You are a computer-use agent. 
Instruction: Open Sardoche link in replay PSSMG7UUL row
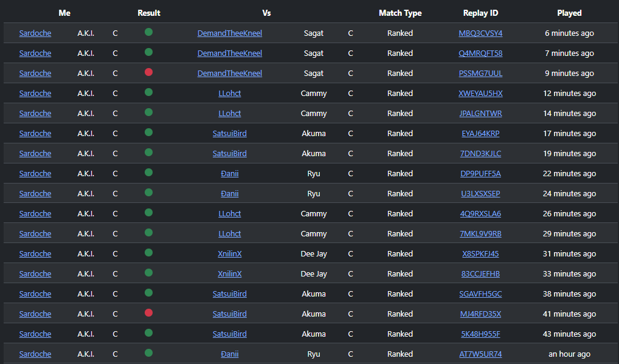tap(35, 74)
